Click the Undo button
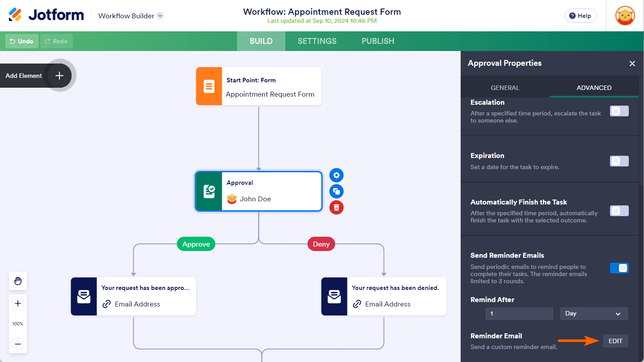Viewport: 644px width, 362px height. [22, 41]
